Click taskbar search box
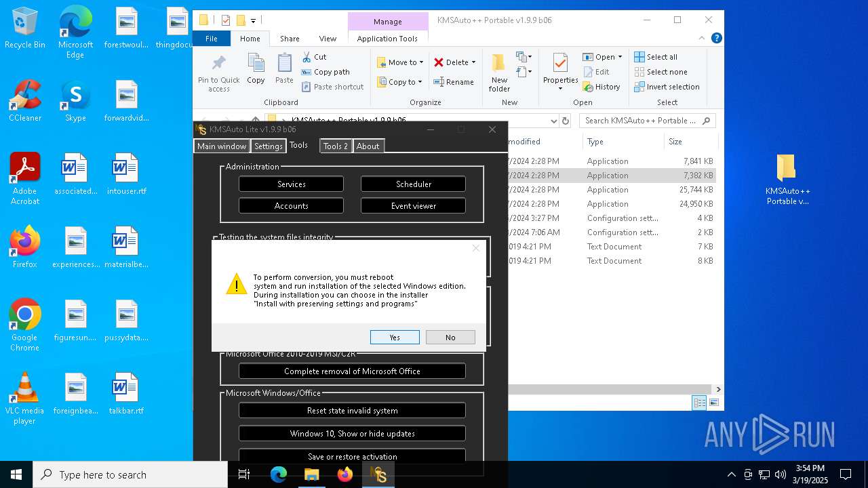 coord(130,474)
